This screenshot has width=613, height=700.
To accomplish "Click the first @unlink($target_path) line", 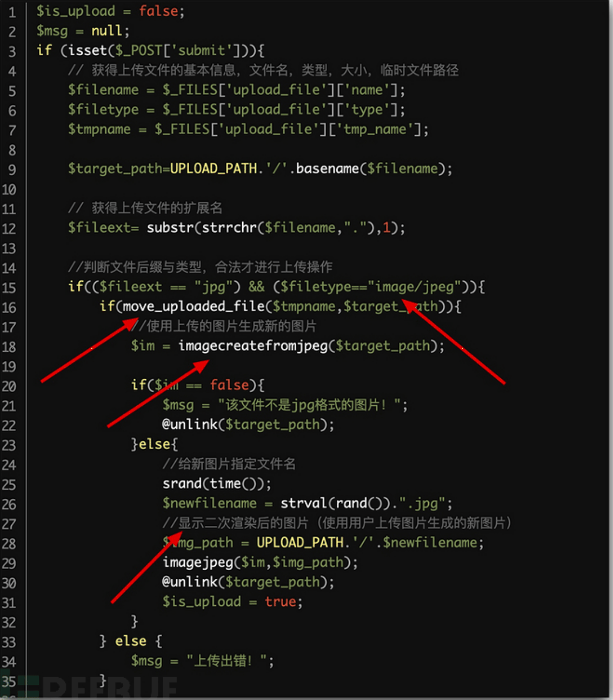I will [x=248, y=425].
